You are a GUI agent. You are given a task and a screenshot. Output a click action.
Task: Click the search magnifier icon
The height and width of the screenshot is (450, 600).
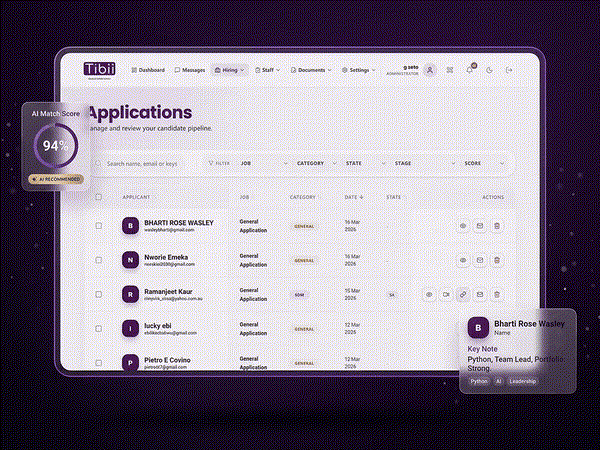click(98, 163)
